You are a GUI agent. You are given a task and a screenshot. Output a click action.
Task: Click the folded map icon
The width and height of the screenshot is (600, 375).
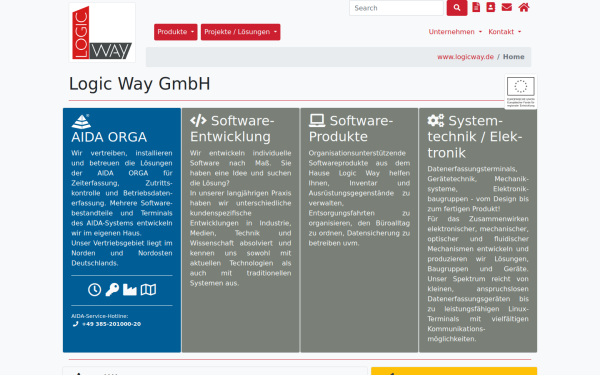click(148, 290)
